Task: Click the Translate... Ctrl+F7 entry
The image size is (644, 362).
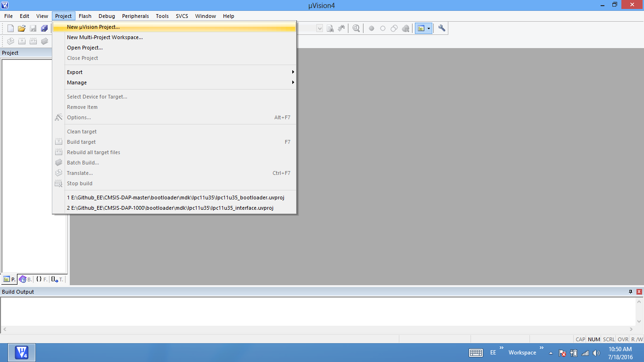Action: pos(174,173)
